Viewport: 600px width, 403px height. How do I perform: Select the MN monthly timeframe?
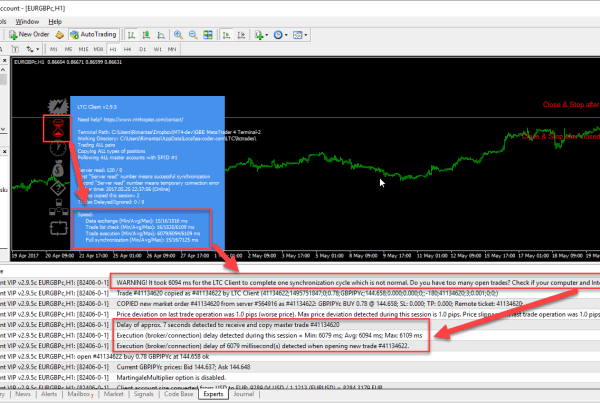[172, 49]
